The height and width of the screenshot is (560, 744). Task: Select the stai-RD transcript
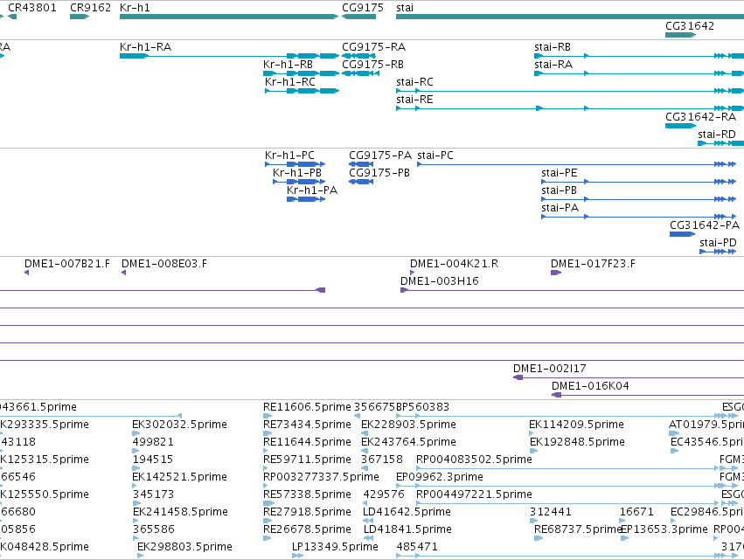pyautogui.click(x=720, y=143)
